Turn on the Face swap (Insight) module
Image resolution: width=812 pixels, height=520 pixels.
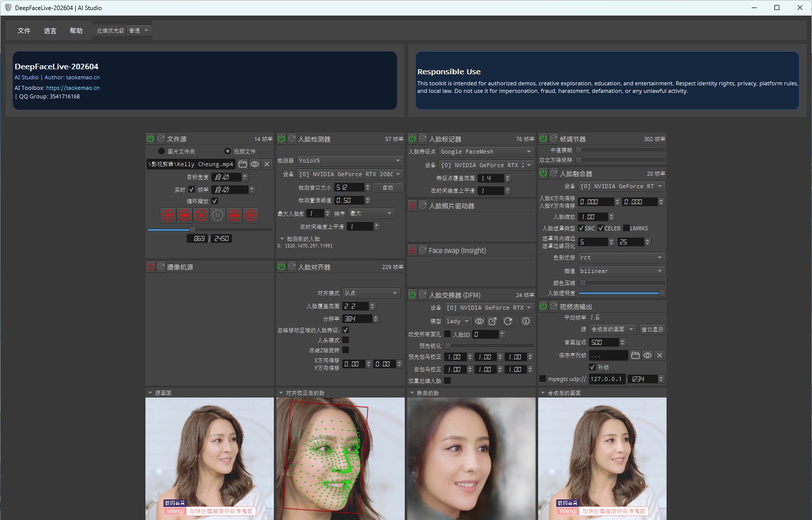(x=412, y=250)
